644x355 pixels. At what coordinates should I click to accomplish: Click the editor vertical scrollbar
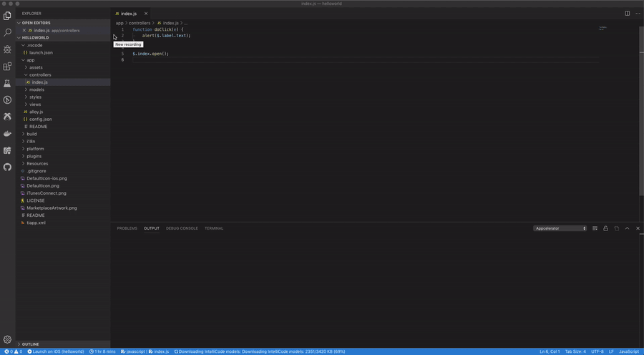point(641,111)
